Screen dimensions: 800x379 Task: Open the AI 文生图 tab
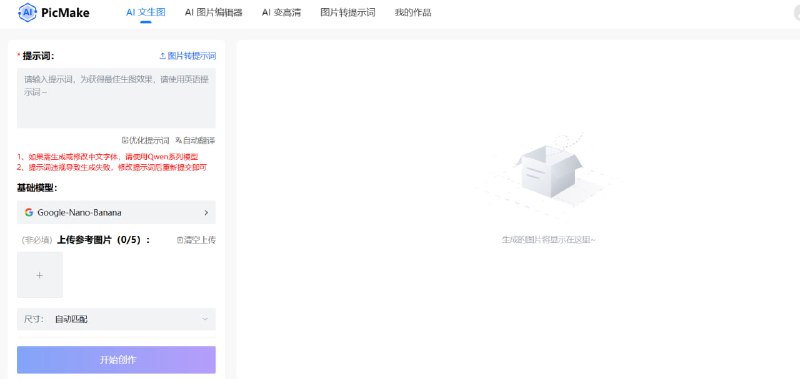[x=146, y=12]
